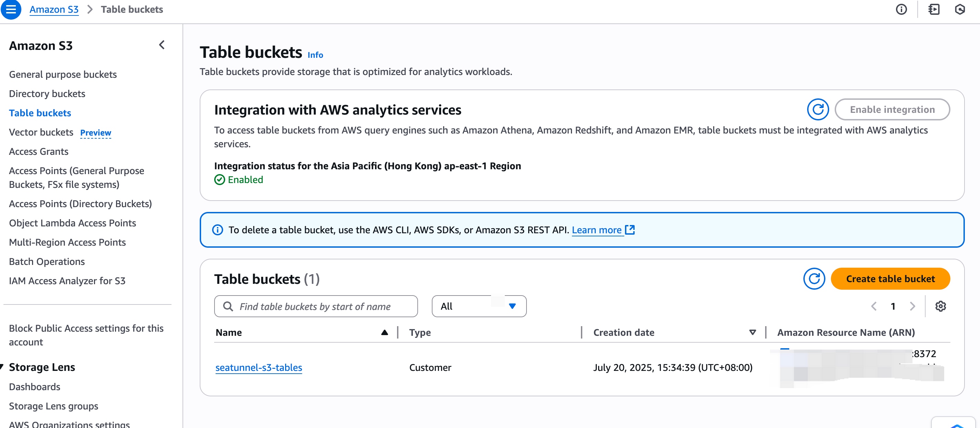This screenshot has height=428, width=980.
Task: Select Batch Operations from sidebar
Action: pos(47,261)
